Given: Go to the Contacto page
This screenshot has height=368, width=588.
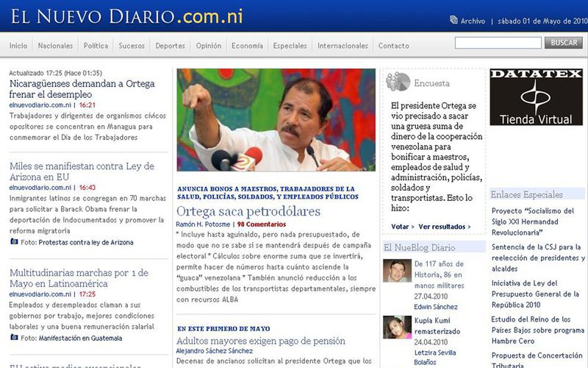Looking at the screenshot, I should (393, 46).
